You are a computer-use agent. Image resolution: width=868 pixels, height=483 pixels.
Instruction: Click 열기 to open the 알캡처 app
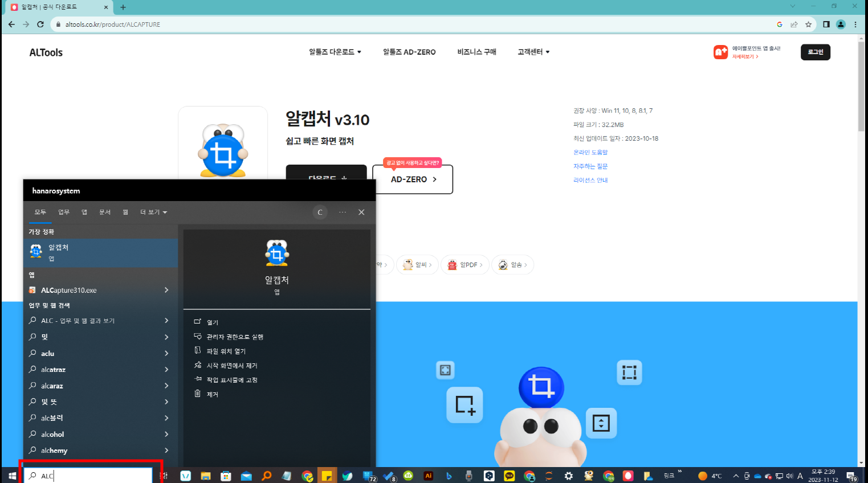click(212, 322)
